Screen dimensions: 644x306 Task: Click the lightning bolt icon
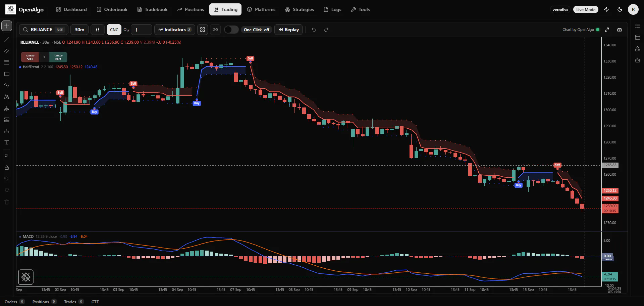click(606, 9)
